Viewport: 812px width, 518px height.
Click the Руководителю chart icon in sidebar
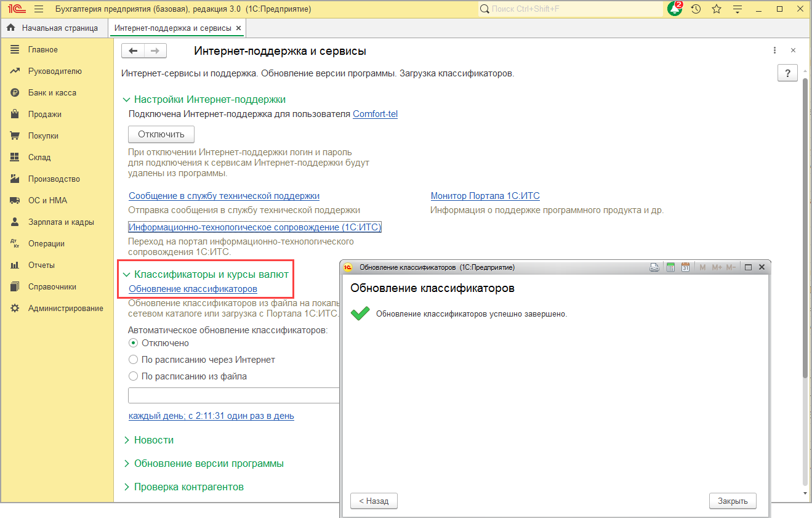tap(15, 71)
